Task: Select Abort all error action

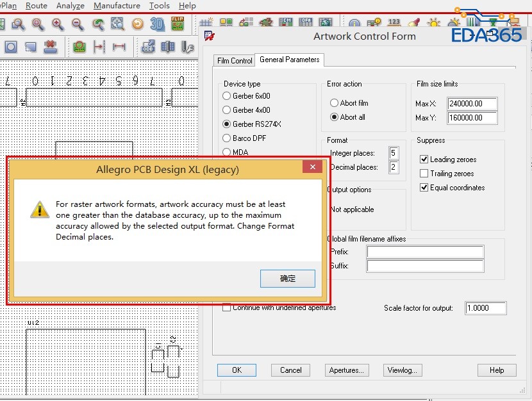Action: [348, 117]
